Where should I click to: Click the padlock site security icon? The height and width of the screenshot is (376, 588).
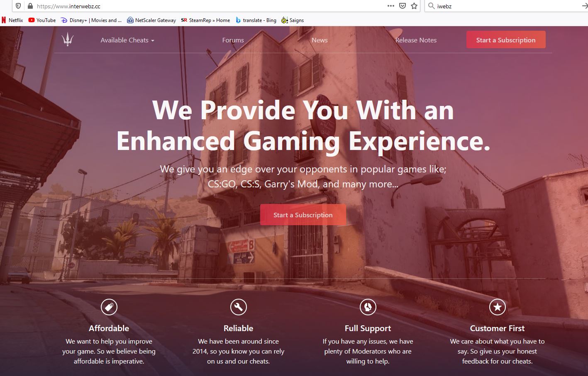tap(30, 6)
